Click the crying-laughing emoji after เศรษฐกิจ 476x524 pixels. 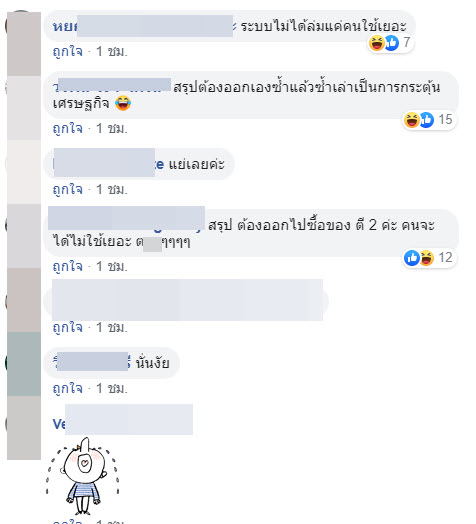tap(123, 103)
